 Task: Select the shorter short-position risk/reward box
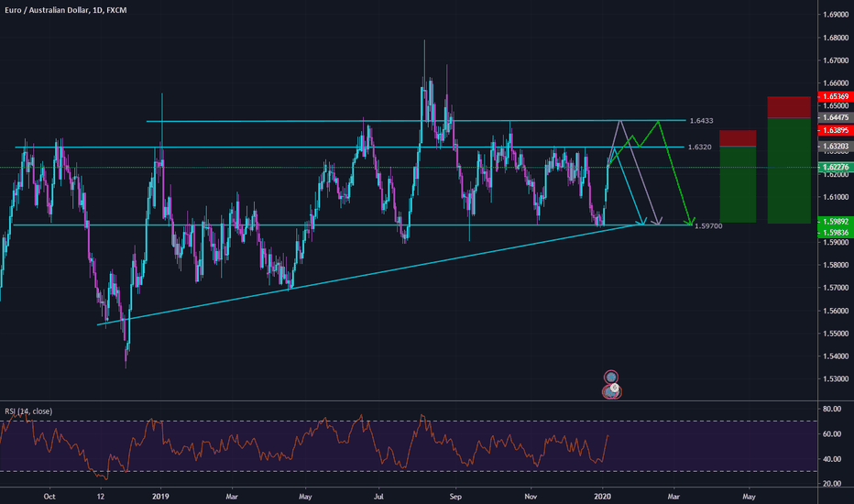738,176
